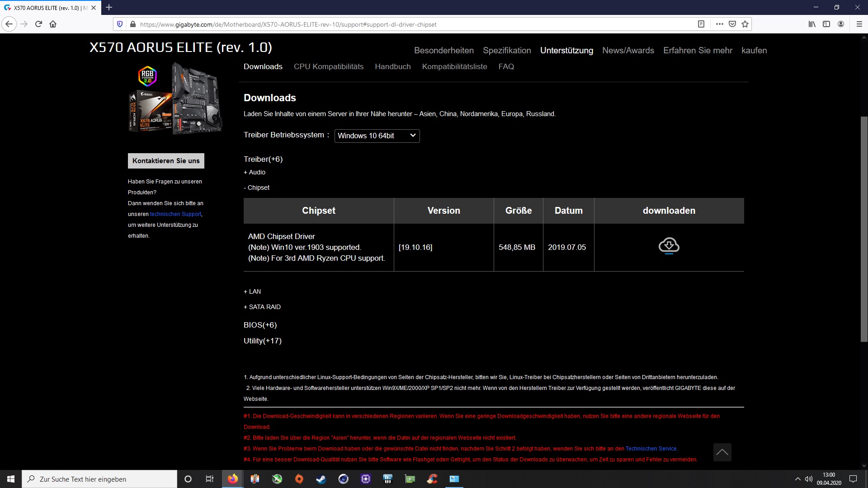Click the Firefox home icon
Image resolution: width=868 pixels, height=488 pixels.
click(x=53, y=24)
